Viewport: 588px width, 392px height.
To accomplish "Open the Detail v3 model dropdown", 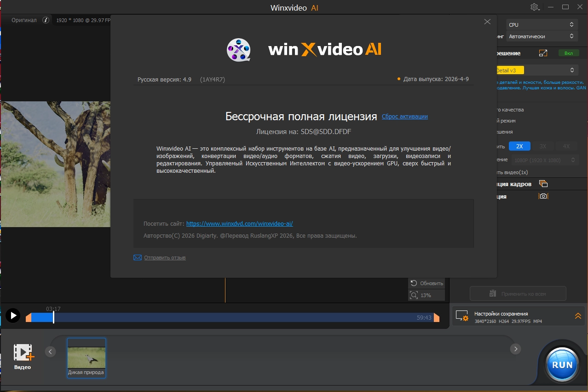I will (537, 70).
